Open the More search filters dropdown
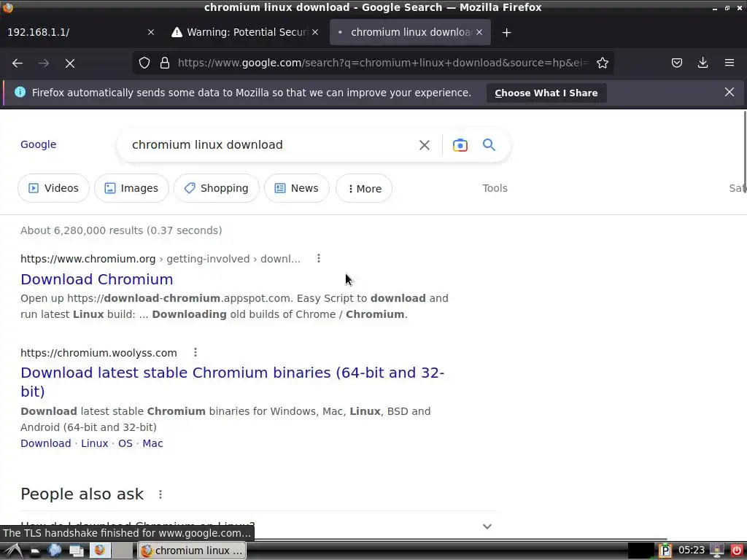The height and width of the screenshot is (560, 747). pos(364,189)
